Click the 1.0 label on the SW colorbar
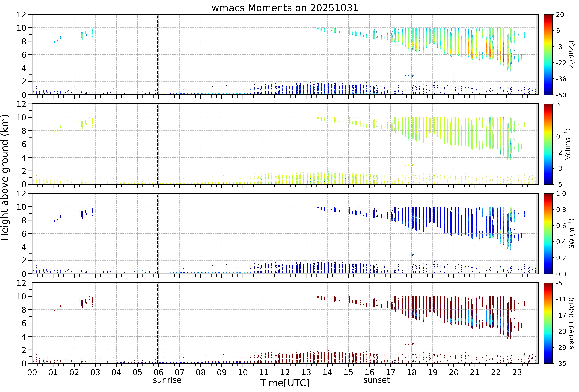This screenshot has width=579, height=392. click(561, 194)
